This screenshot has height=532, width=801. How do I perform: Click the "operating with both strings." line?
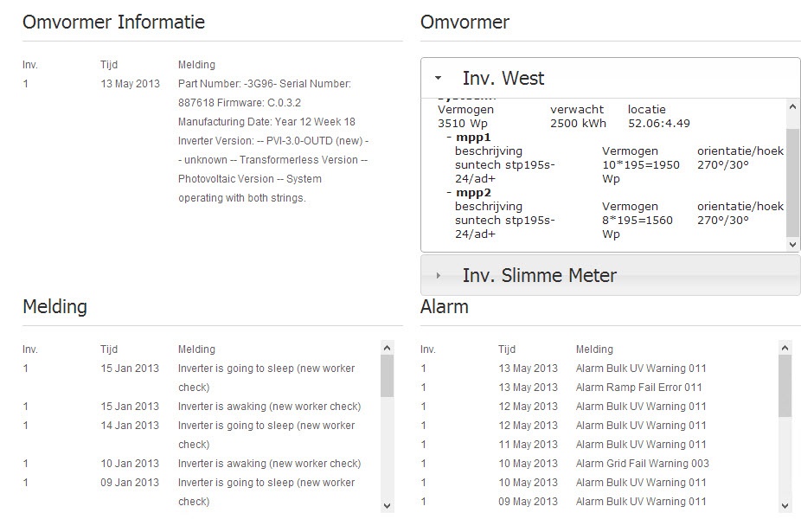[x=242, y=198]
